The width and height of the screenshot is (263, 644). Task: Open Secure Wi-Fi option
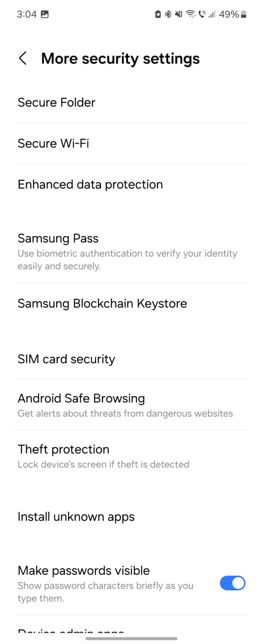[x=53, y=143]
